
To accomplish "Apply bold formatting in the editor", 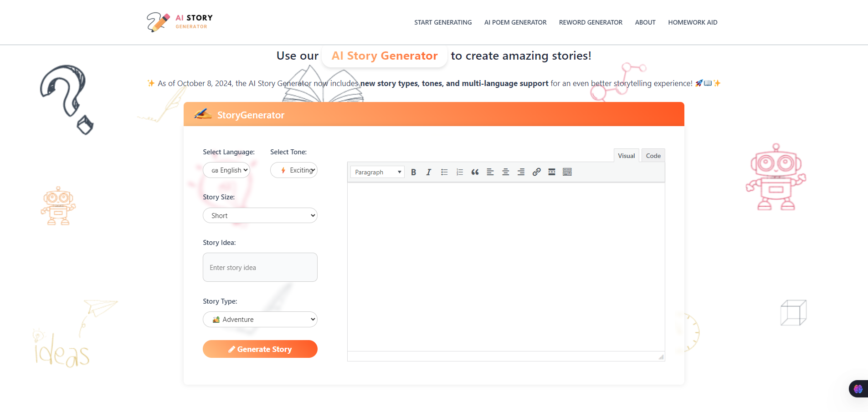I will pyautogui.click(x=413, y=172).
